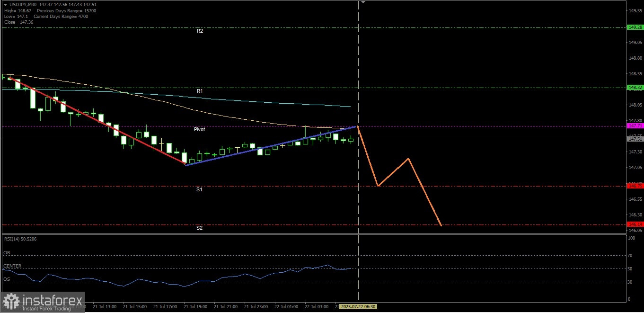Click the 21 Jul 13:00 time label
The width and height of the screenshot is (644, 313).
(x=104, y=307)
